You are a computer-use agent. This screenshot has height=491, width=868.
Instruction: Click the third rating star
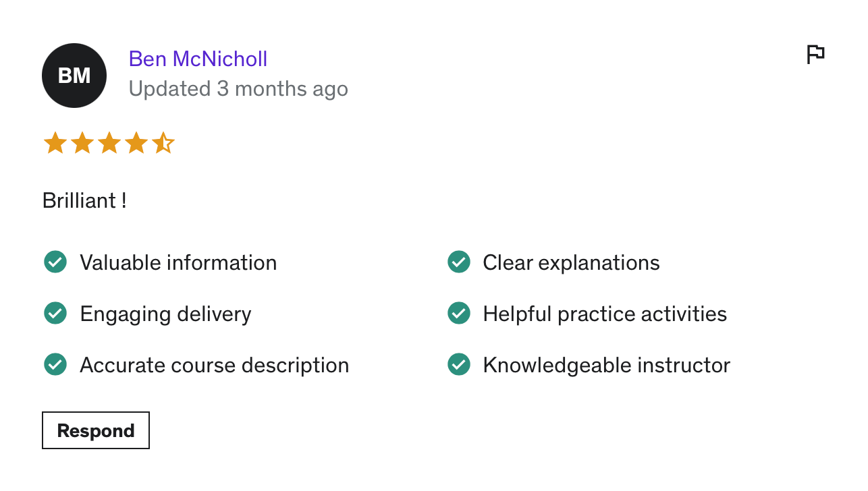[x=109, y=143]
